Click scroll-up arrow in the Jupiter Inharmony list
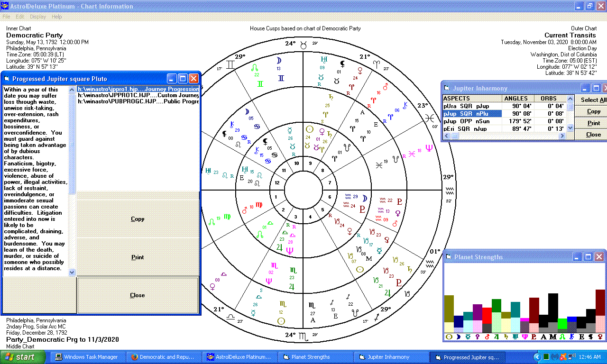The width and height of the screenshot is (607, 364). 570,99
